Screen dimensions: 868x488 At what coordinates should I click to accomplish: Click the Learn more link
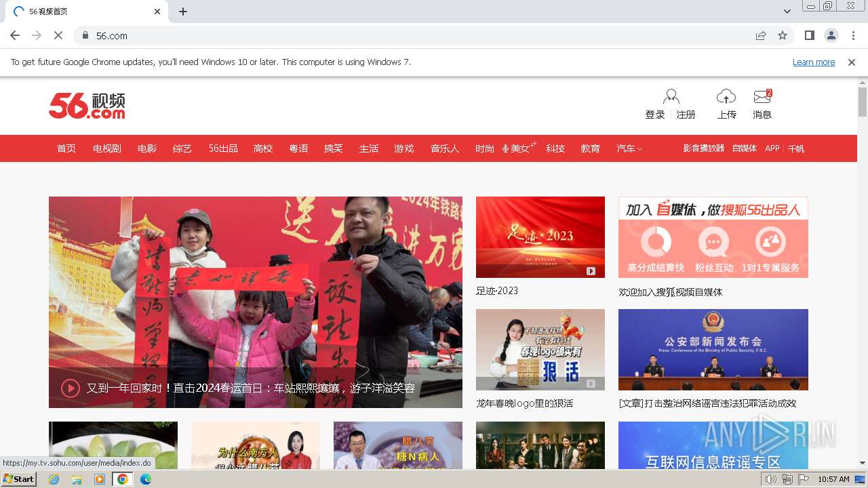coord(814,62)
